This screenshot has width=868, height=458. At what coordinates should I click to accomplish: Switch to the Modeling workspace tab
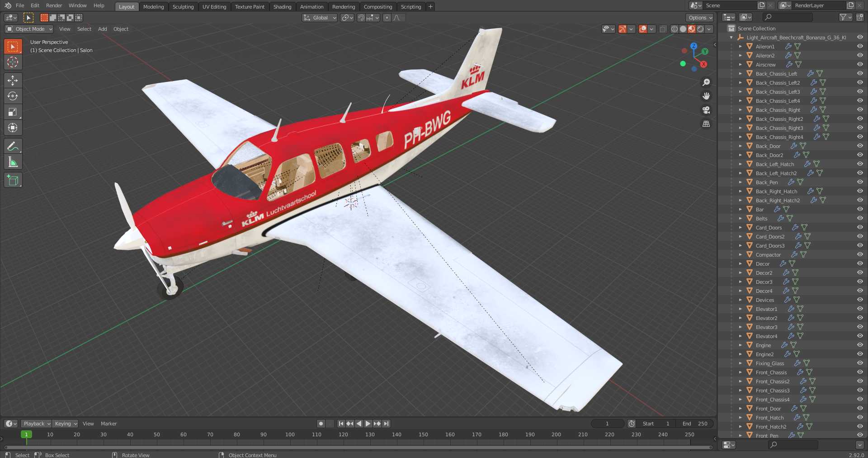pos(153,7)
